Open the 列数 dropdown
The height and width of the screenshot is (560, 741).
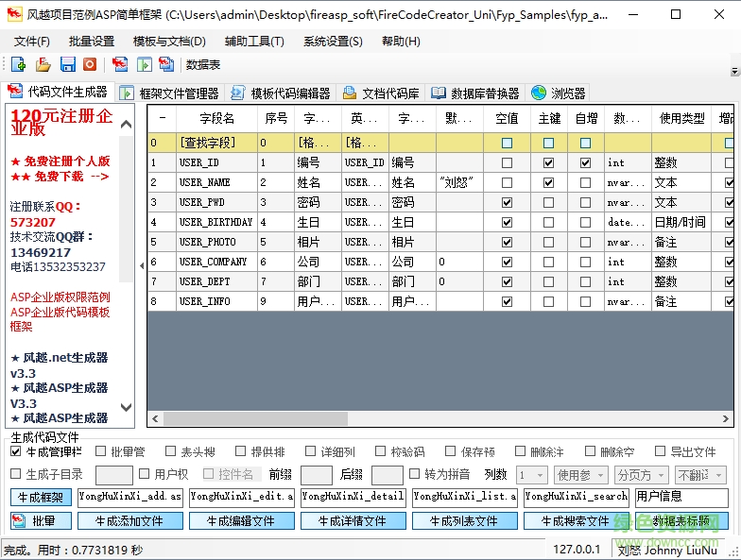click(530, 475)
